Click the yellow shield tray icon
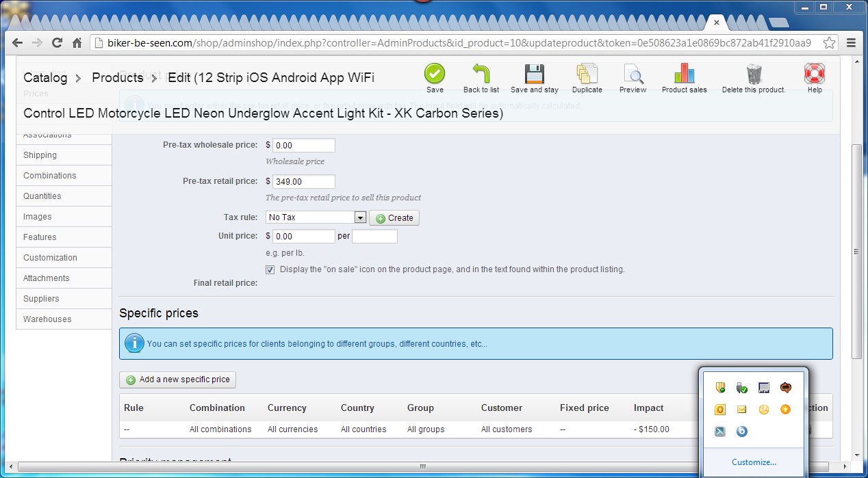Viewport: 868px width, 478px height. coord(720,388)
